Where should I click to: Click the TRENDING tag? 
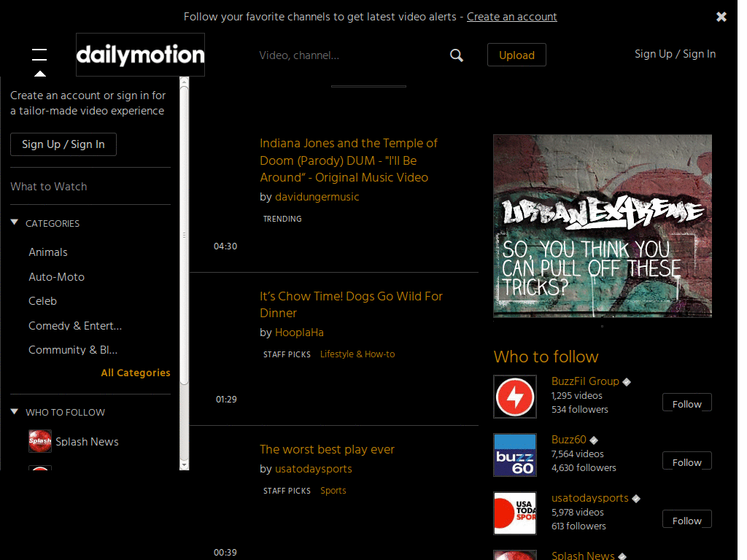[282, 219]
